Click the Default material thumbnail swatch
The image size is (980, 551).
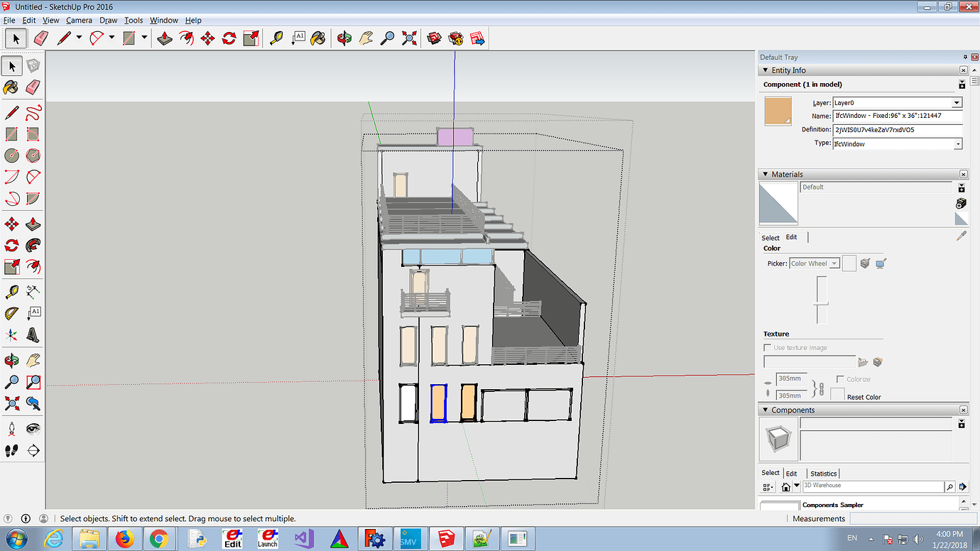778,202
